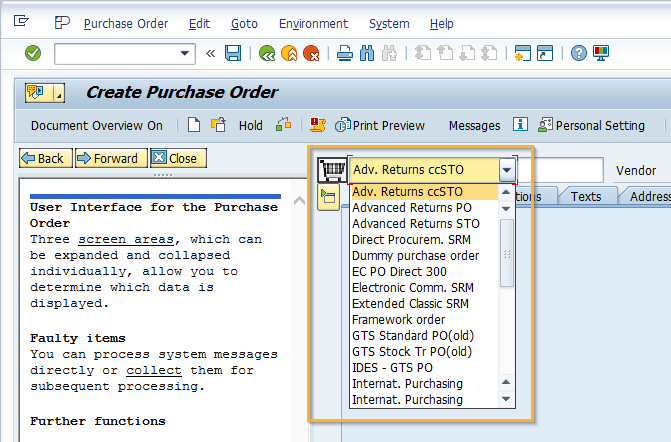This screenshot has height=442, width=671.
Task: Open the Environment menu
Action: [313, 23]
